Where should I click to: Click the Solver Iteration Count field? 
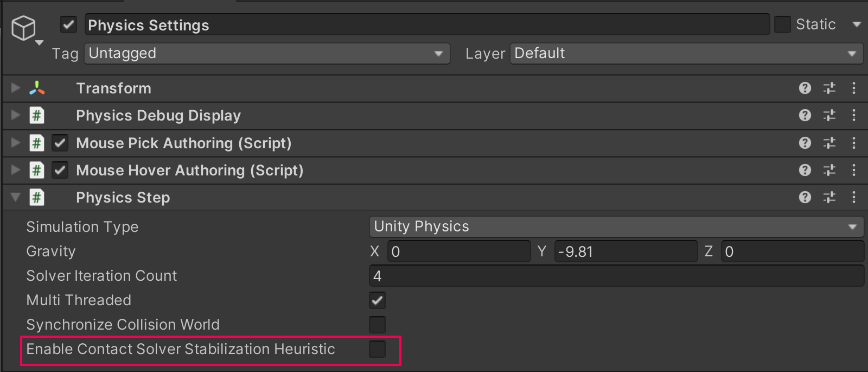pyautogui.click(x=616, y=276)
